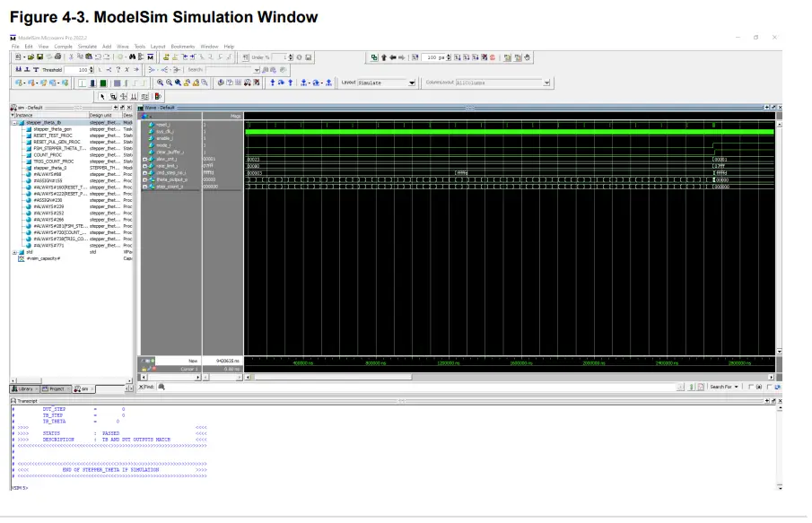Viewport: 812px width, 523px height.
Task: Click the Restart simulation icon left of 100 ps
Action: 415,57
